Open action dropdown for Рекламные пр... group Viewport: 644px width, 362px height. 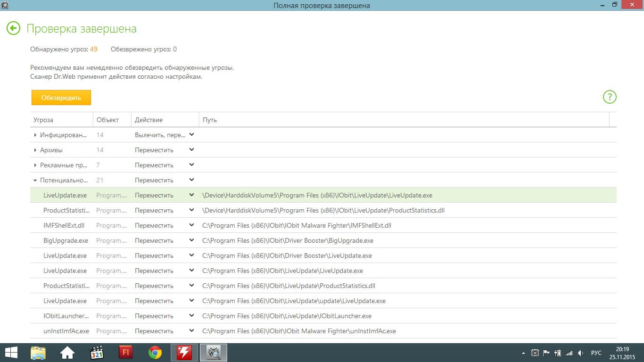[191, 165]
